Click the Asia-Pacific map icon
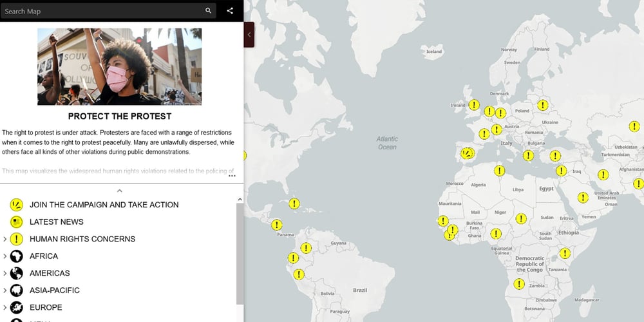This screenshot has height=322, width=644. point(17,290)
